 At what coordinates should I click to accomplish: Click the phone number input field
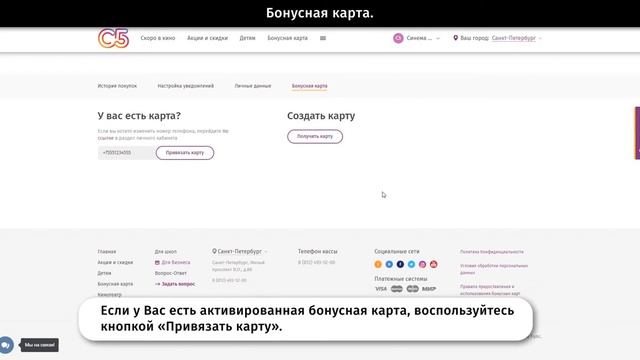[x=127, y=153]
